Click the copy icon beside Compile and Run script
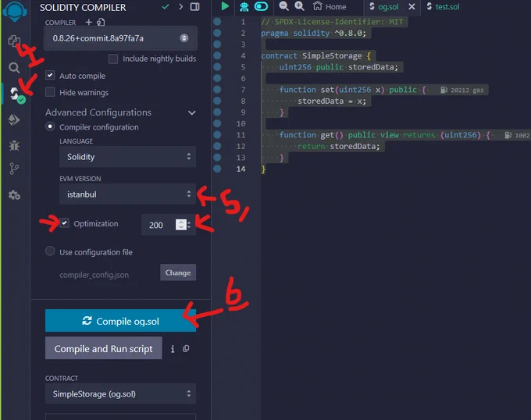531x420 pixels. click(186, 348)
